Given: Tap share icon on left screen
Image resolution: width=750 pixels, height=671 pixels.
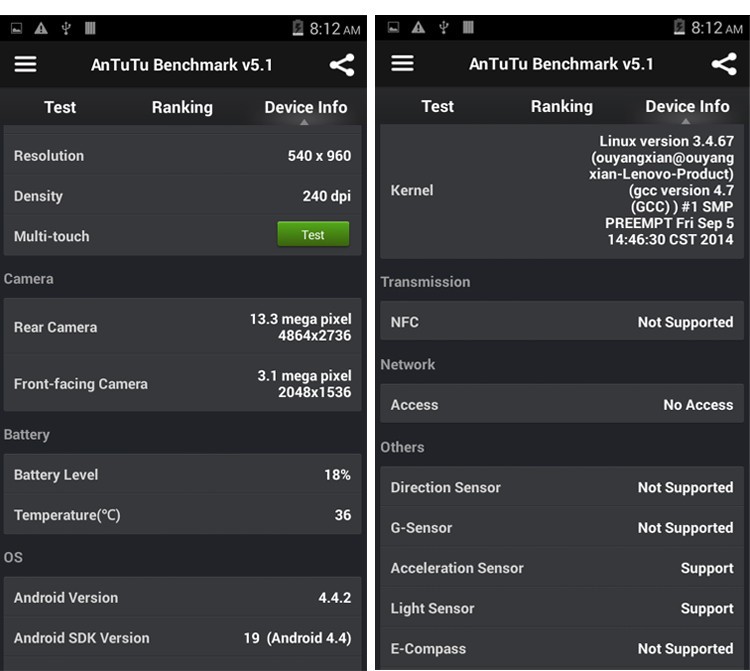Looking at the screenshot, I should (x=342, y=66).
